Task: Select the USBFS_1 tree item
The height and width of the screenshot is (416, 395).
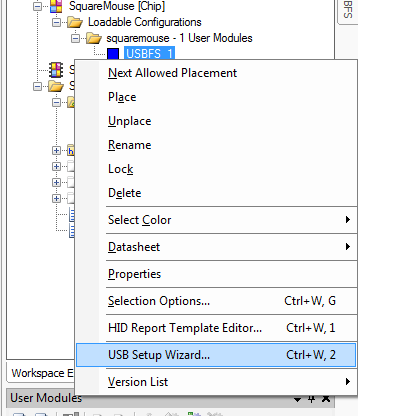Action: coord(149,54)
